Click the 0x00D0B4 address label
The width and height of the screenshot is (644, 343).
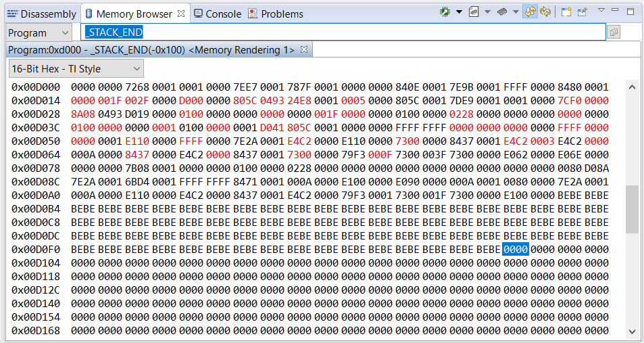pos(36,209)
